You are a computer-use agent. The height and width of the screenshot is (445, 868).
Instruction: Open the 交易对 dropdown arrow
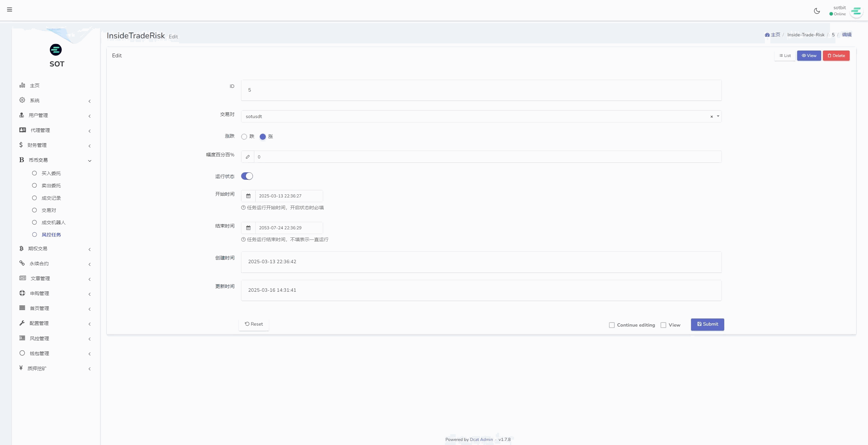click(718, 116)
